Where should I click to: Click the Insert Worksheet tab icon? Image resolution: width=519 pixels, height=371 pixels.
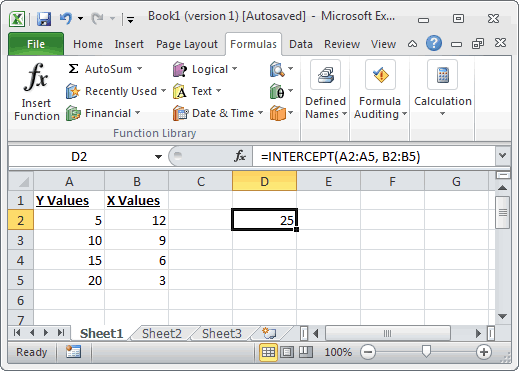pyautogui.click(x=269, y=333)
